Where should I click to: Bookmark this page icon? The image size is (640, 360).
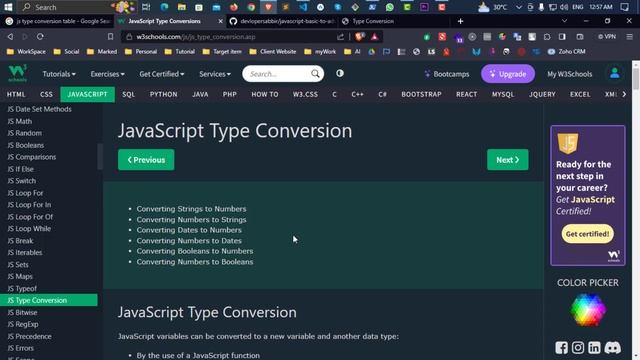click(111, 37)
